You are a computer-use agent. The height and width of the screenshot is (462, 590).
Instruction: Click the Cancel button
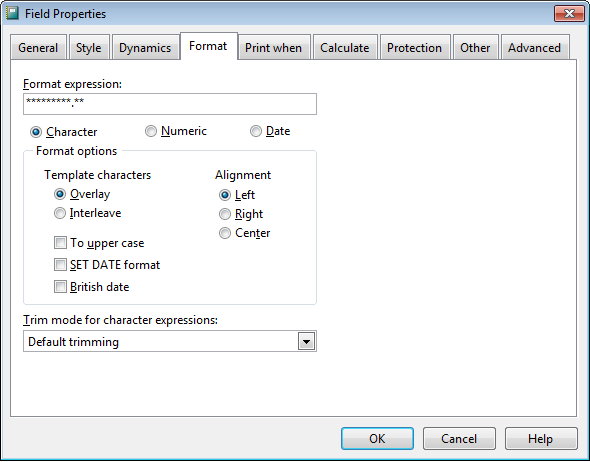(459, 439)
